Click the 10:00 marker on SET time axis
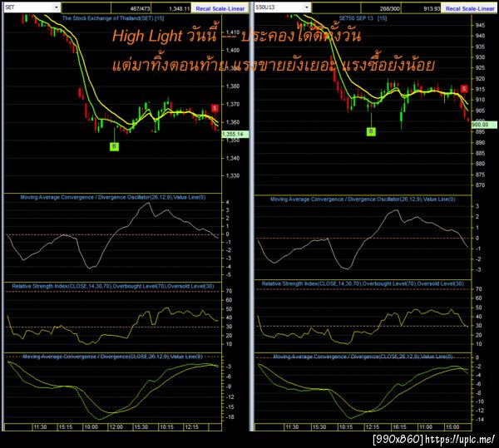This screenshot has width=499, height=448. pos(91,427)
